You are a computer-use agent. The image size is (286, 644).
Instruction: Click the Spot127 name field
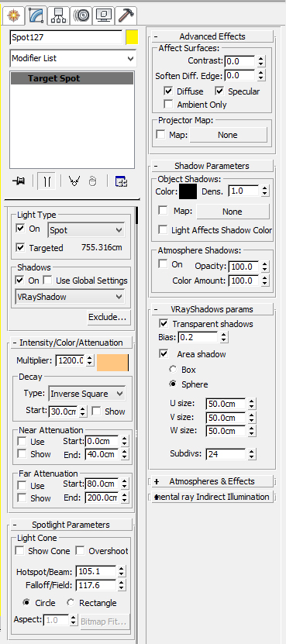click(x=66, y=37)
